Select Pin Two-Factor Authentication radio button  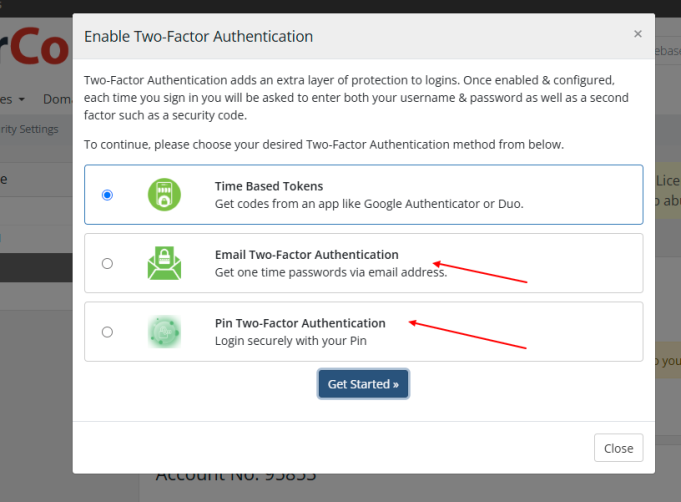tap(107, 332)
